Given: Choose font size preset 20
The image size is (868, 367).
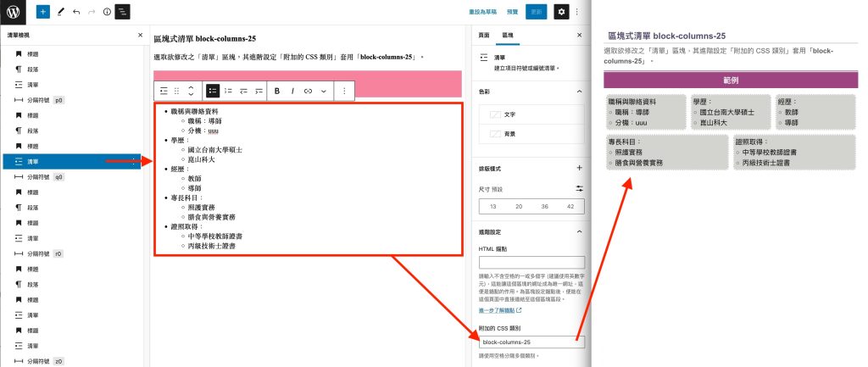Looking at the screenshot, I should coord(519,207).
